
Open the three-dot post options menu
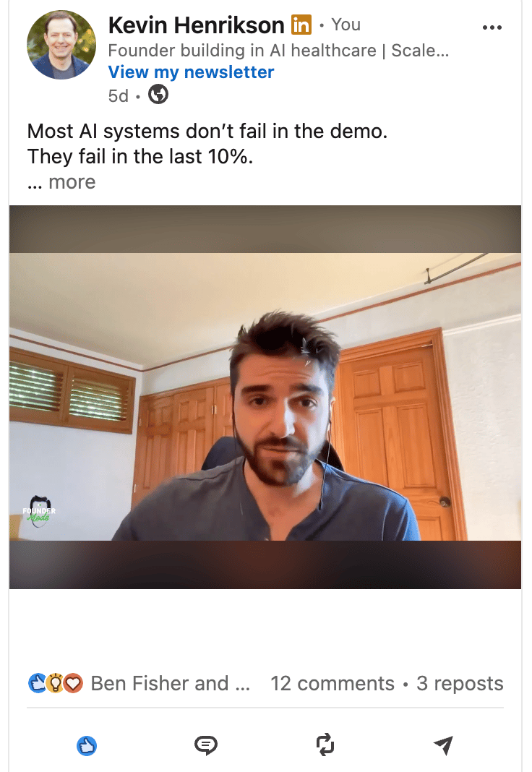click(x=492, y=27)
